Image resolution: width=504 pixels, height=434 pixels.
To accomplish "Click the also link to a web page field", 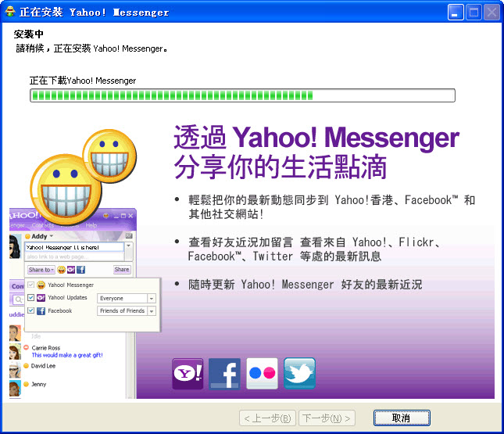I will [74, 256].
